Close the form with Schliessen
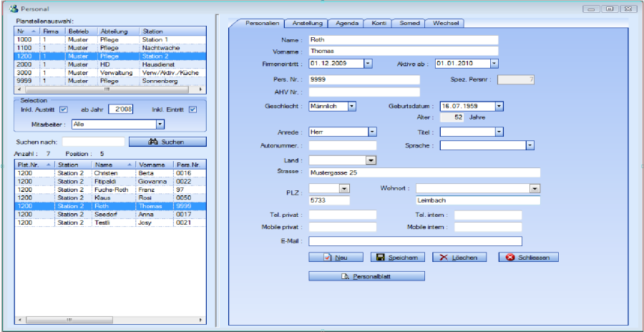Viewport: 644px width, 332px height. coord(528,257)
